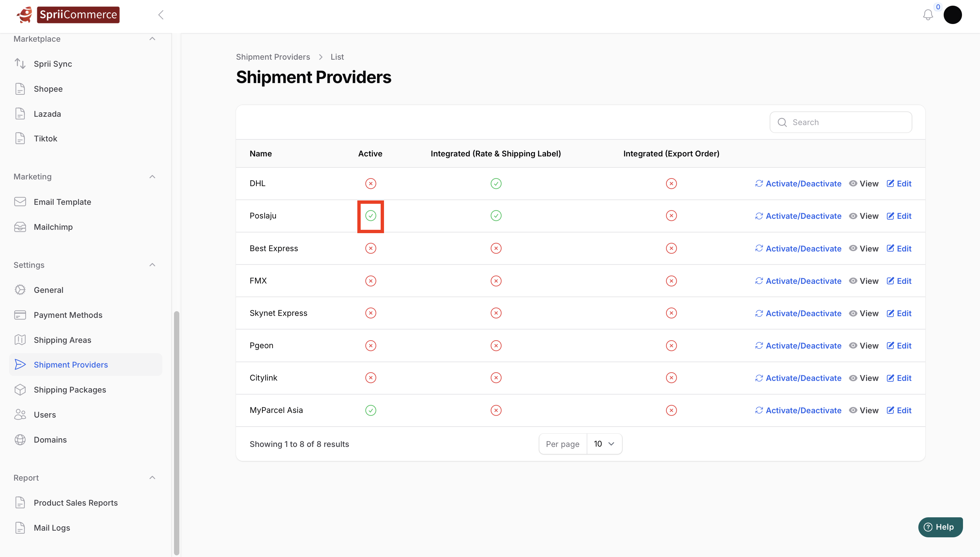Click the General settings gear icon
This screenshot has width=980, height=557.
coord(20,290)
